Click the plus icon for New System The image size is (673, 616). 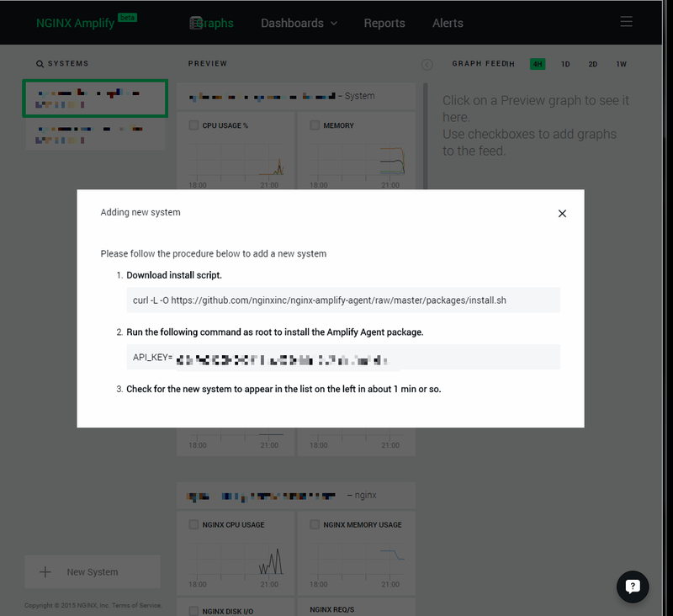(45, 571)
